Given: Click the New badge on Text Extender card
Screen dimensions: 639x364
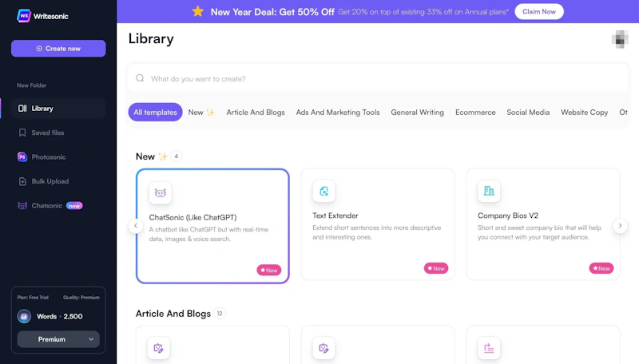Looking at the screenshot, I should (436, 268).
